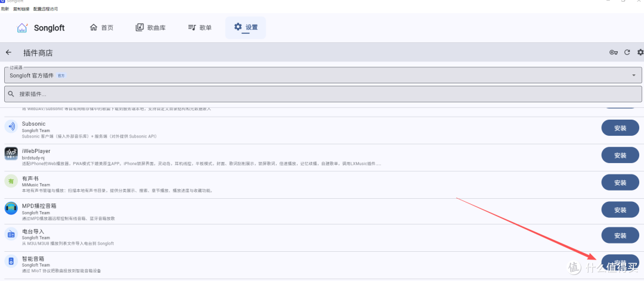Switch to the 歌单 playlist tab
Viewport: 644px width, 281px height.
(x=200, y=28)
